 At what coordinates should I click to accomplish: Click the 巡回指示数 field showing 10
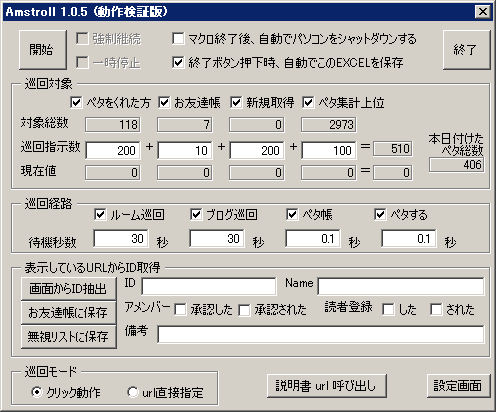[185, 150]
